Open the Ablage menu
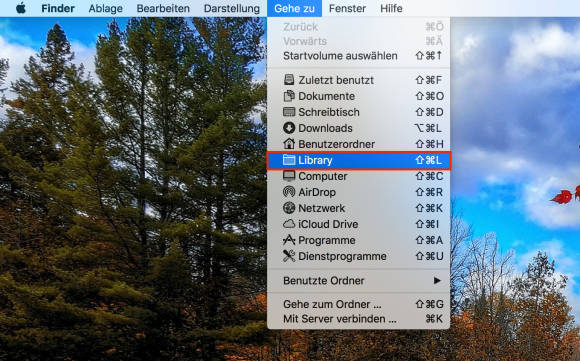This screenshot has height=361, width=580. 105,8
